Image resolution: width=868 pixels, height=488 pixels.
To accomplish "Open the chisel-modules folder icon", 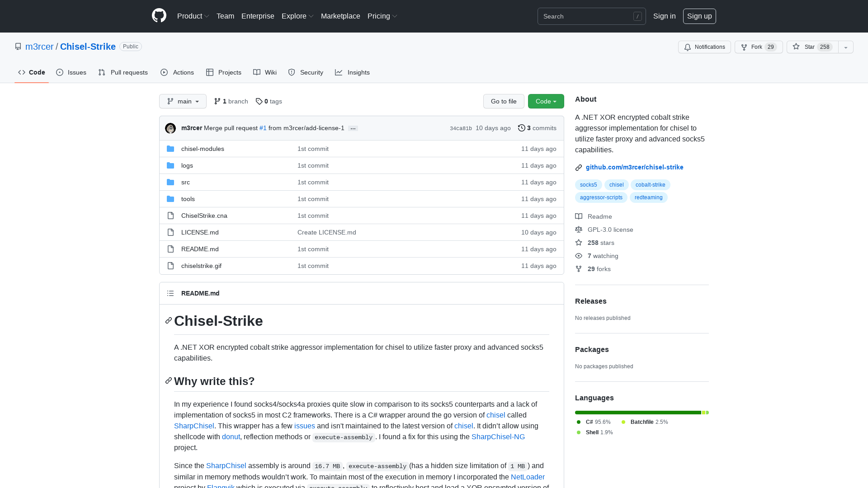I will (x=170, y=149).
